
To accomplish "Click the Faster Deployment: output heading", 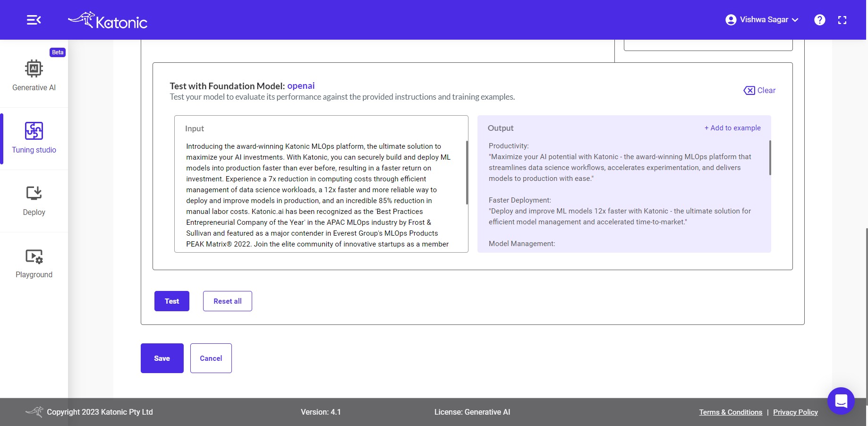I will pos(520,200).
